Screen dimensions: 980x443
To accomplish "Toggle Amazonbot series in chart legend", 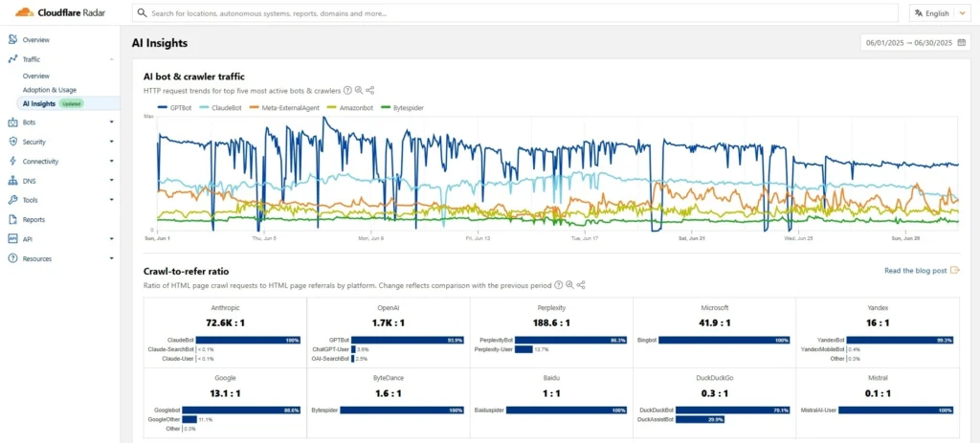I will [348, 107].
